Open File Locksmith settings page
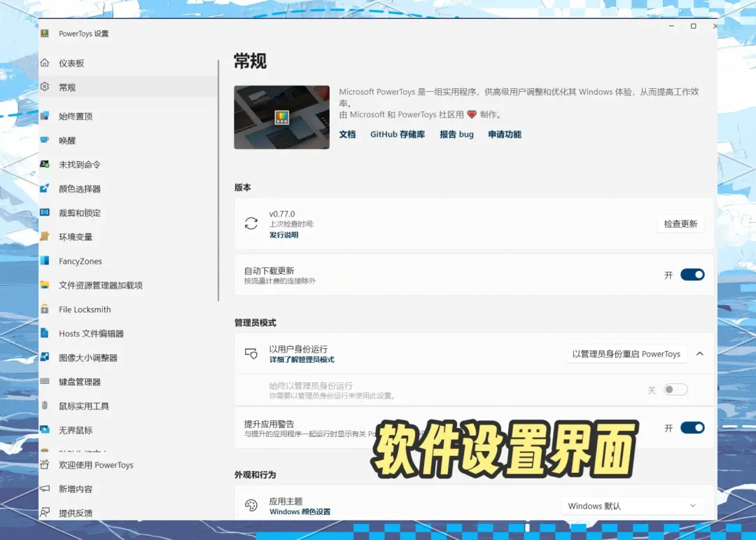The width and height of the screenshot is (756, 540). (128, 310)
